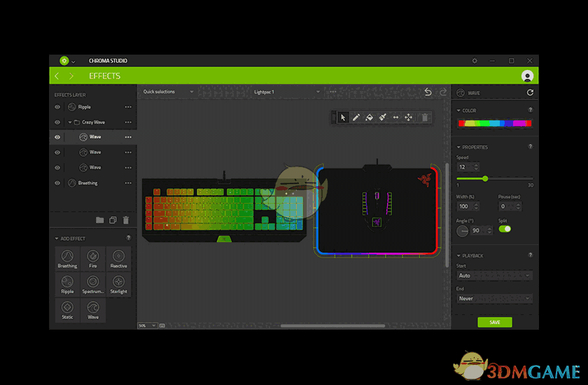Image resolution: width=588 pixels, height=385 pixels.
Task: Turn off the Split toggle
Action: (x=505, y=229)
